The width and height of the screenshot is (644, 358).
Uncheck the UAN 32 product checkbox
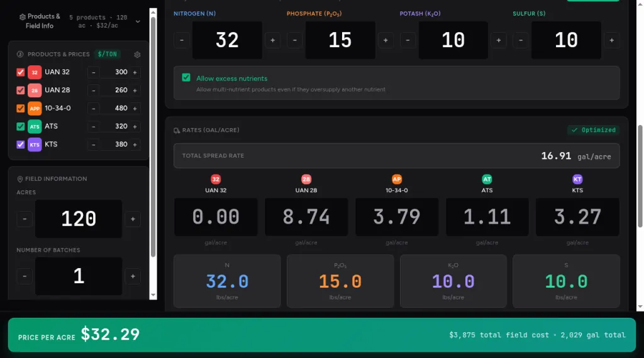pos(21,72)
